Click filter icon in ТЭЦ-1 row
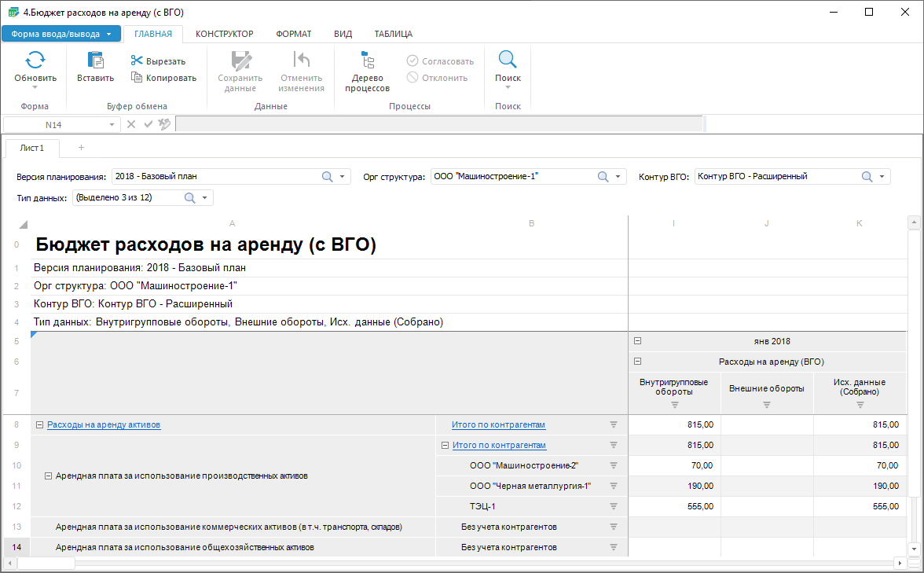 (x=614, y=507)
